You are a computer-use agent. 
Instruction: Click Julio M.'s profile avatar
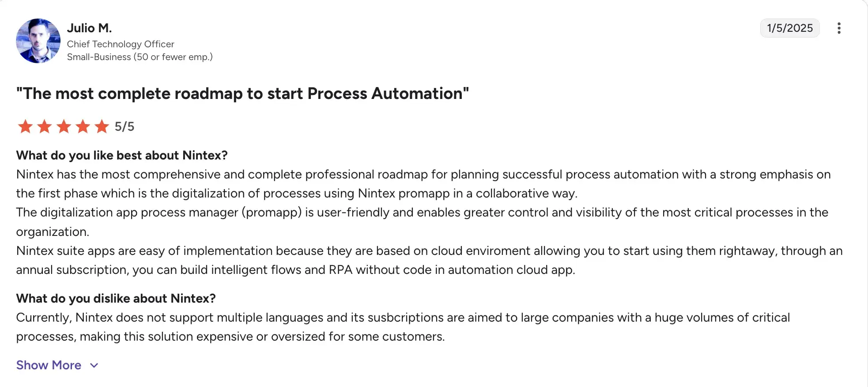[38, 40]
